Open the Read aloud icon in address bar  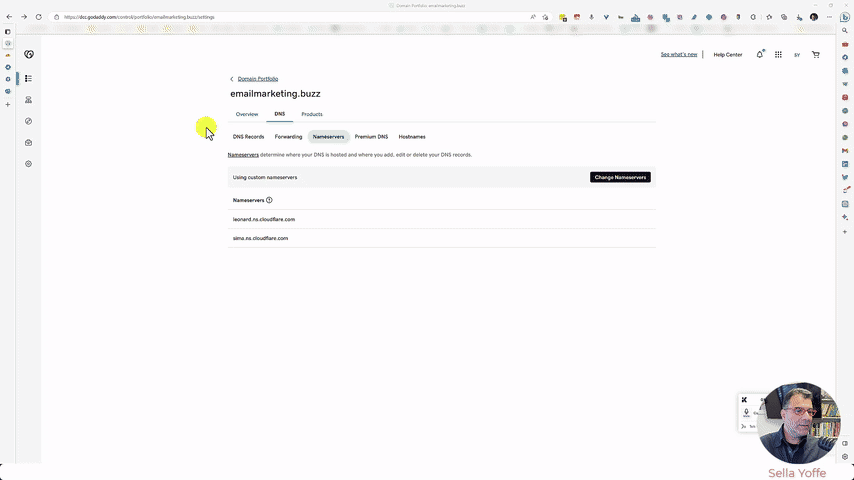[533, 17]
